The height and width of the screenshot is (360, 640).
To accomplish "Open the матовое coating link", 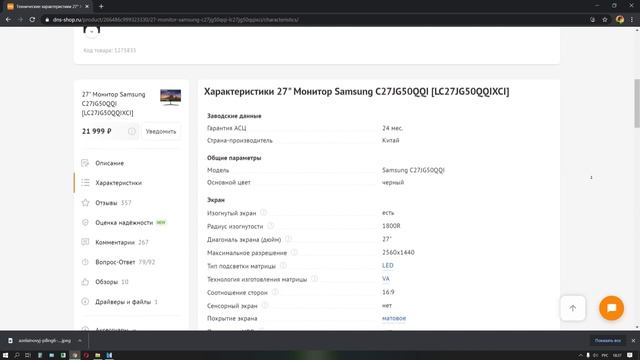I will [394, 318].
